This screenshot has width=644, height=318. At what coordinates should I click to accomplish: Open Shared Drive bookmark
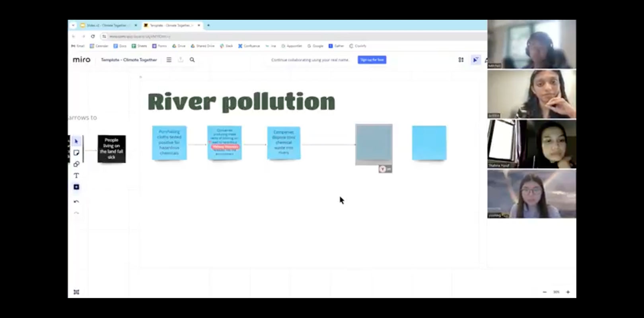click(x=202, y=46)
